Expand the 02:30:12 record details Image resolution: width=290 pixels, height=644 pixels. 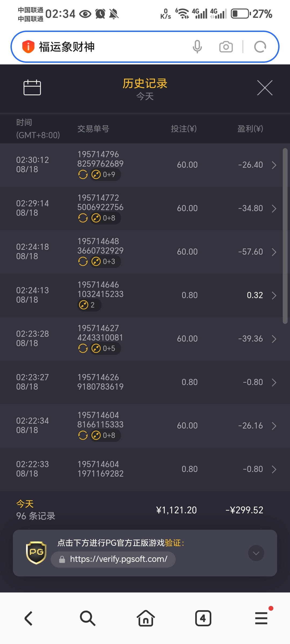[x=274, y=165]
